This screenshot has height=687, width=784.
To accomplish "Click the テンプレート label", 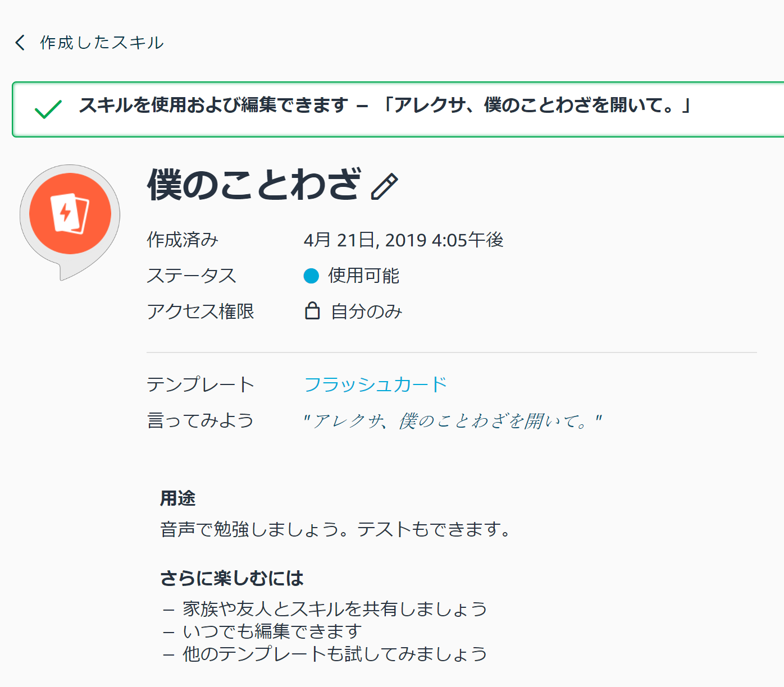I will tap(200, 384).
